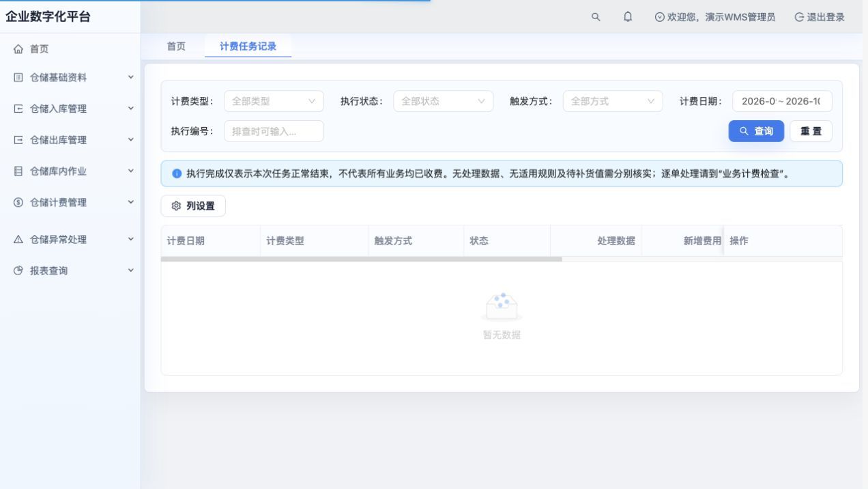
Task: Click the 欢迎您，演示WMS管理员 user menu
Action: tap(715, 17)
